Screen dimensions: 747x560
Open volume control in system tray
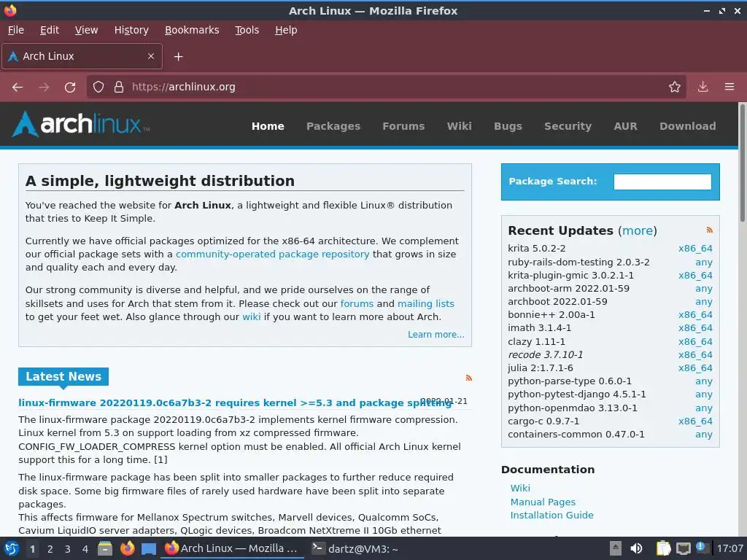(636, 548)
